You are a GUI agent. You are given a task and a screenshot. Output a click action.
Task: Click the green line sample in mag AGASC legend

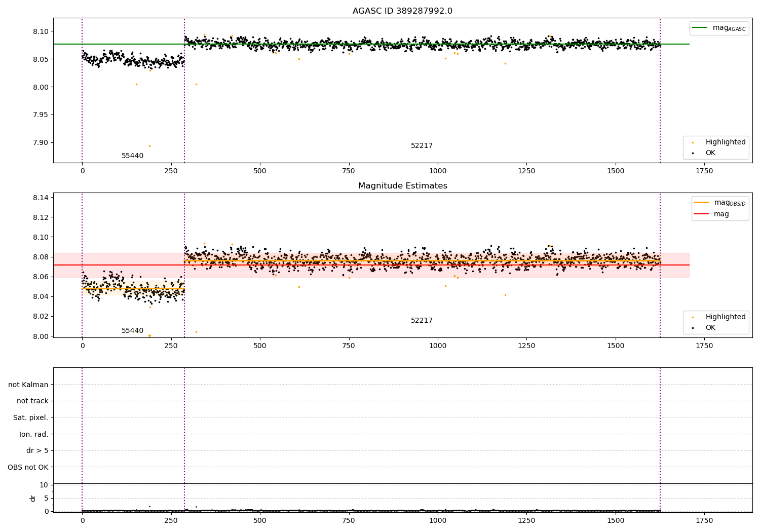(701, 28)
